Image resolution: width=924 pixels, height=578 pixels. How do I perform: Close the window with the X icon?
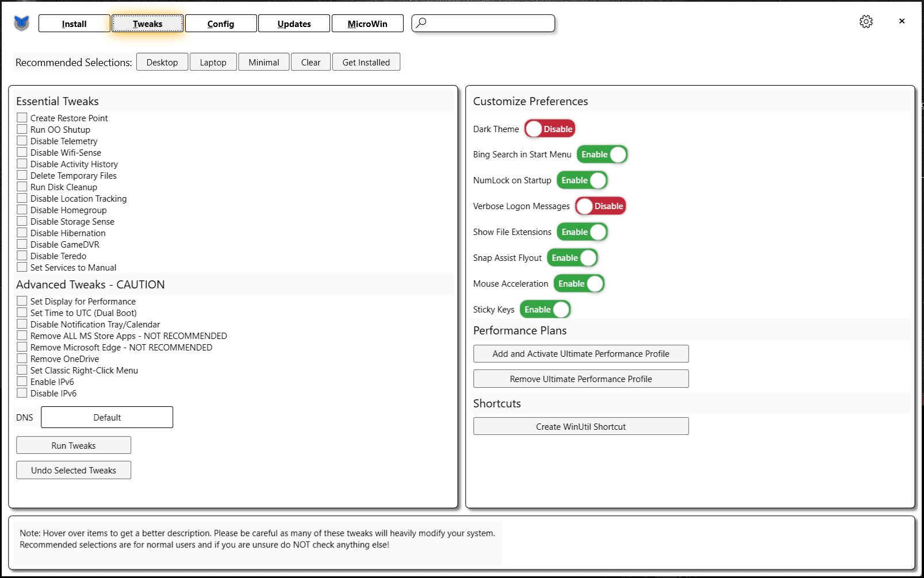[902, 21]
